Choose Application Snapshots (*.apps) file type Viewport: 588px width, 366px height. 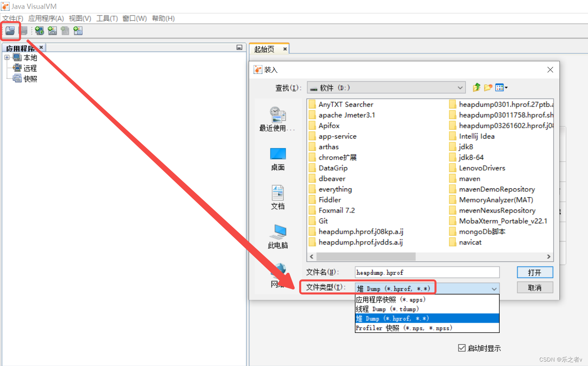(427, 299)
